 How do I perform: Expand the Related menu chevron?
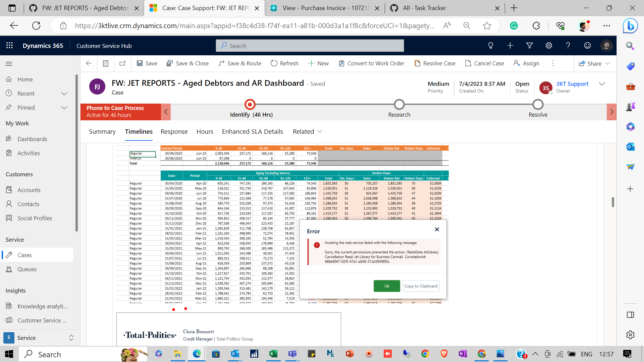point(319,132)
